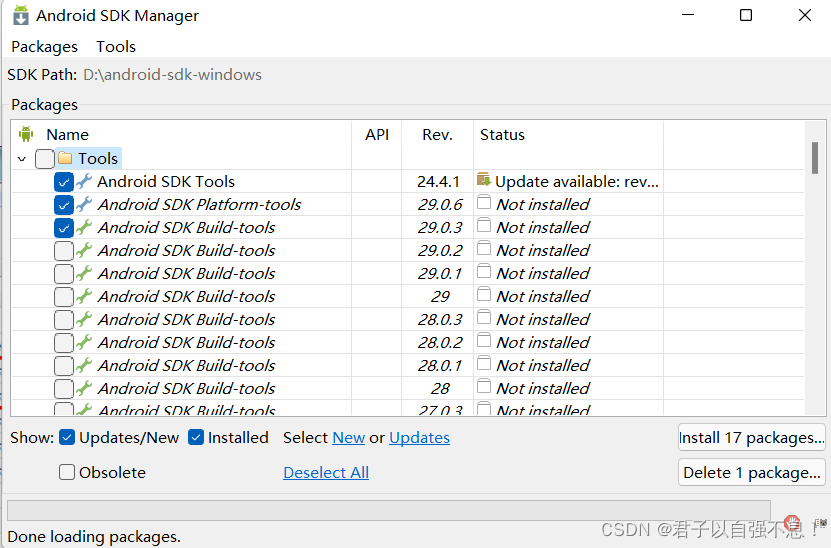The image size is (831, 548).
Task: Uncheck Android SDK Platform-tools package
Action: [64, 205]
